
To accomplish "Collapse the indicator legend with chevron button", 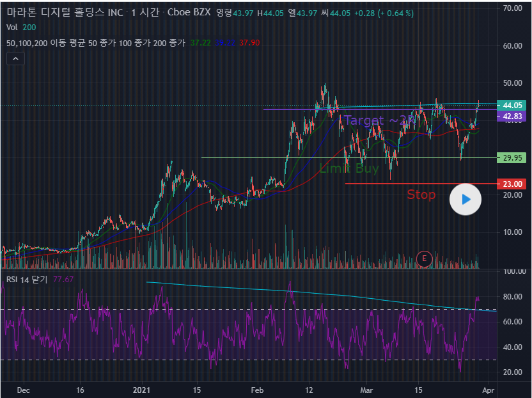I will [x=16, y=59].
